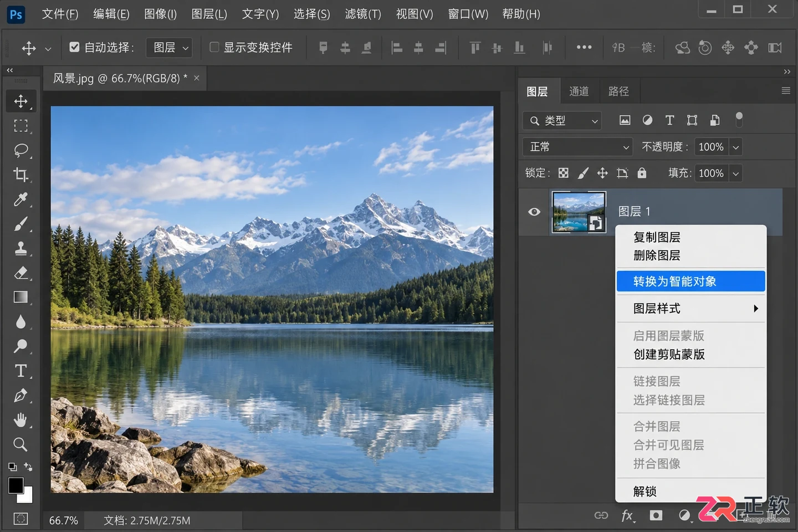Select the Dodge tool
This screenshot has height=532, width=798.
pos(21,346)
